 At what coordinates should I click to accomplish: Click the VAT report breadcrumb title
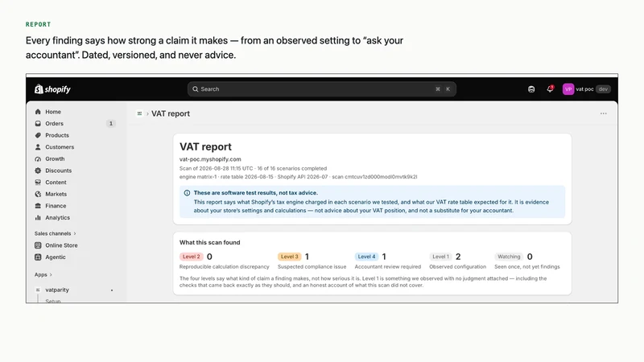(171, 113)
